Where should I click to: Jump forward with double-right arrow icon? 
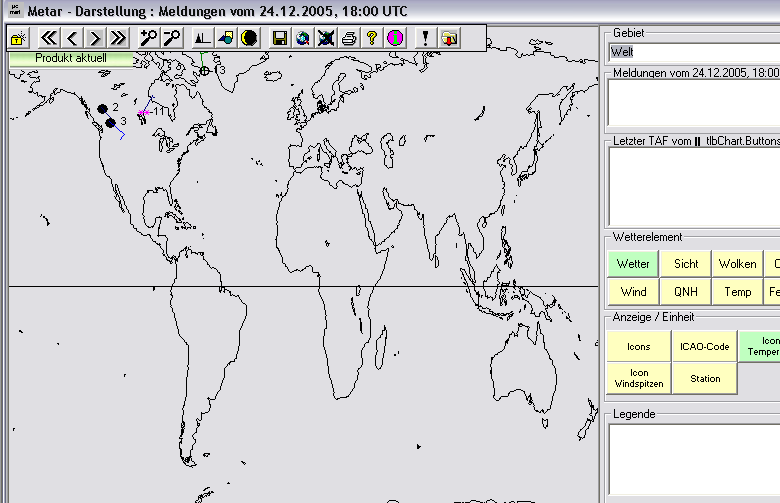(x=118, y=38)
